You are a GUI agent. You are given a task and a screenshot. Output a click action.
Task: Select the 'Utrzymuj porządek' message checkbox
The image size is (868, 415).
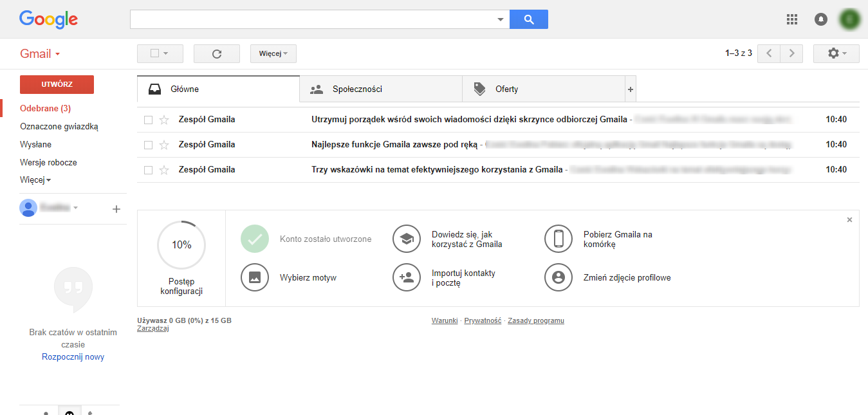[x=148, y=120]
